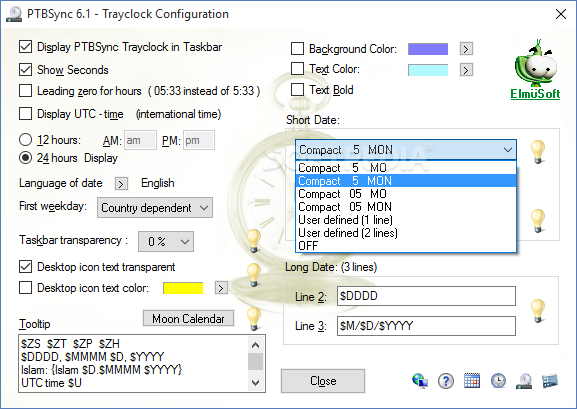
Task: Open the Language of date arrow button
Action: coord(121,183)
